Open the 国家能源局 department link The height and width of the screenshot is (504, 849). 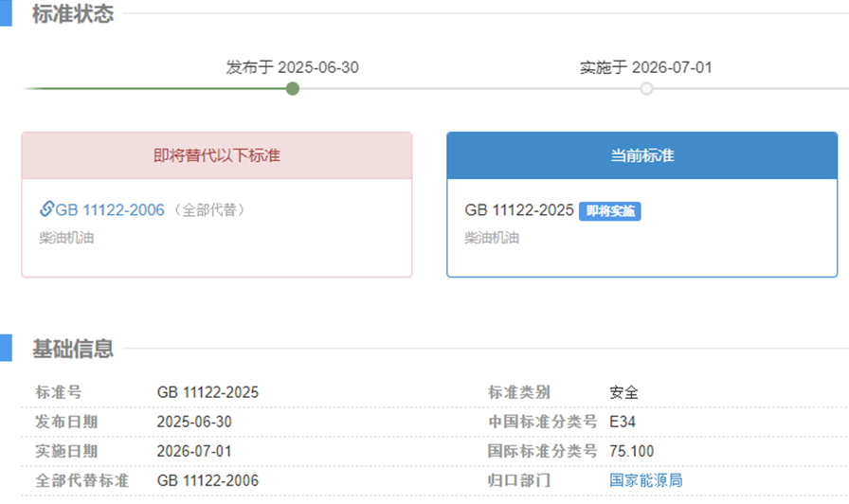645,480
